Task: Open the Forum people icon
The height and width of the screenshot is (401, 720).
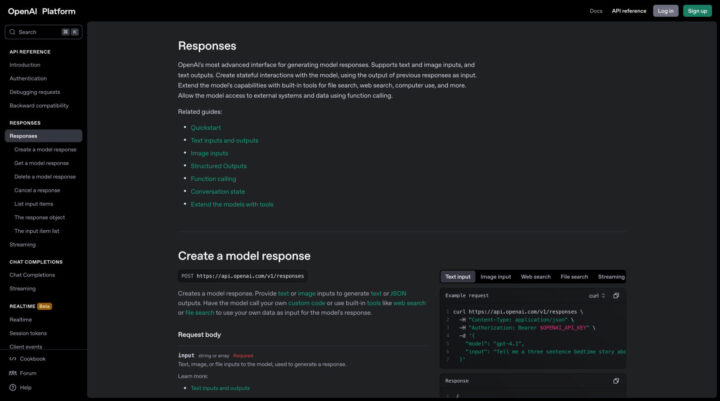Action: tap(13, 373)
